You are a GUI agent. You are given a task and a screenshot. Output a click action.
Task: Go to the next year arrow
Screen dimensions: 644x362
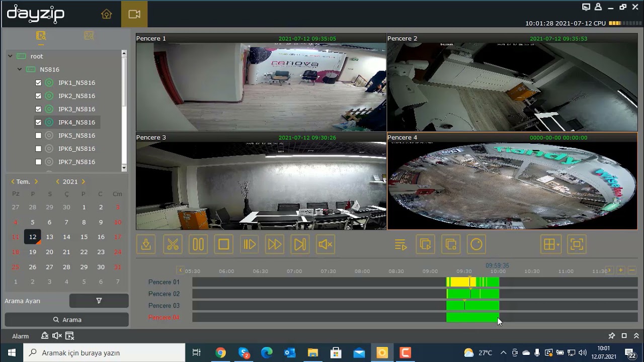pyautogui.click(x=83, y=182)
